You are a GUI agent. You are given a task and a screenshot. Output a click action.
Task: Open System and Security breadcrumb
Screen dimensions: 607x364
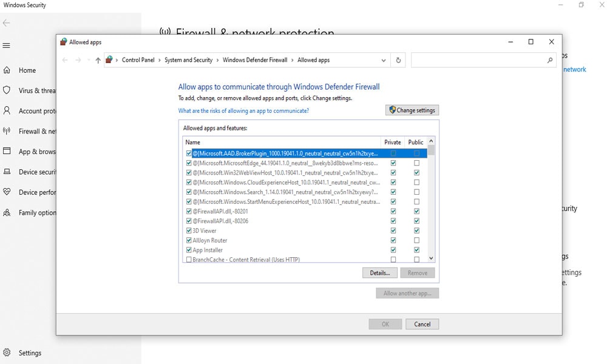189,60
